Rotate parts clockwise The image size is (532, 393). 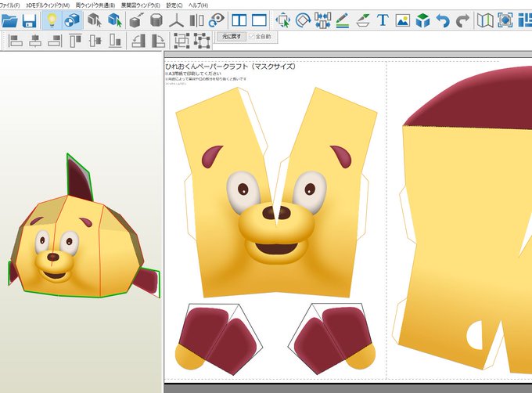[x=158, y=41]
